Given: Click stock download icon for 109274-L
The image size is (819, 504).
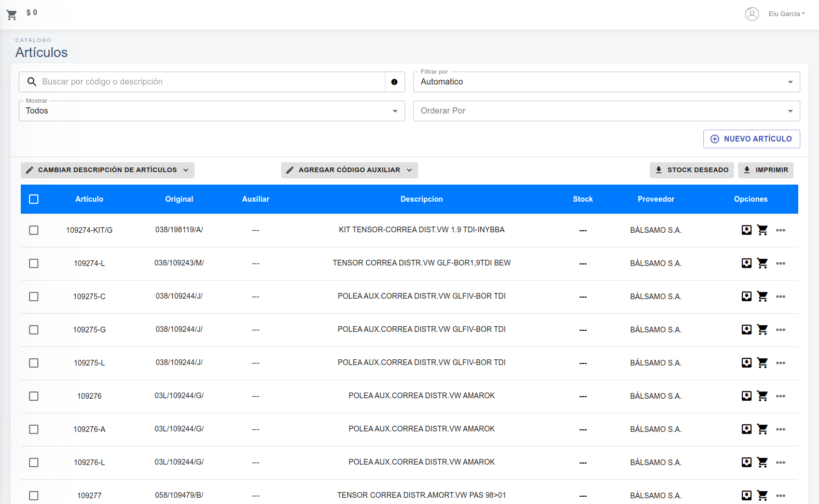Looking at the screenshot, I should pos(746,263).
